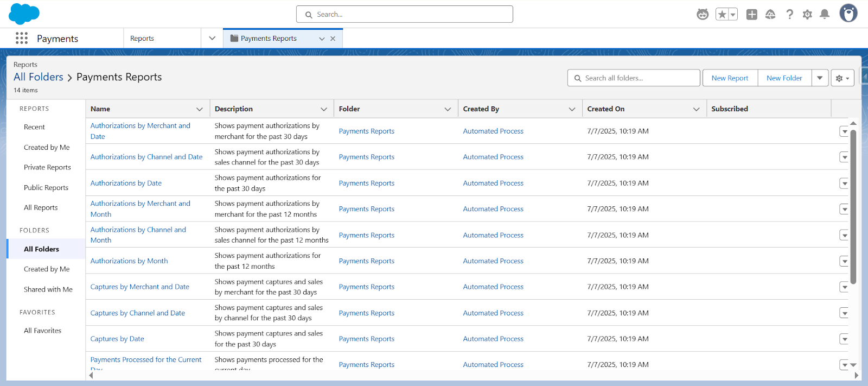Open the Payments Reports tab actions chevron
This screenshot has height=386, width=868.
tap(322, 39)
